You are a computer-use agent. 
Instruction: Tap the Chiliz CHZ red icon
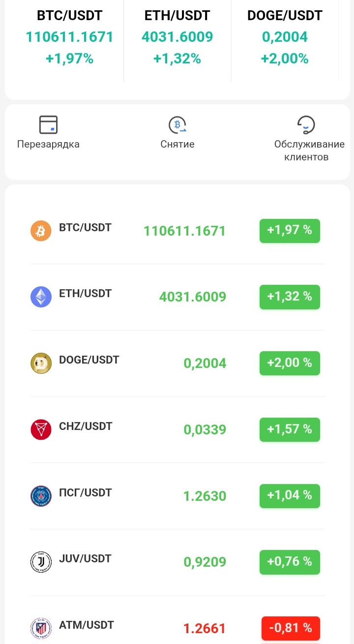point(41,429)
